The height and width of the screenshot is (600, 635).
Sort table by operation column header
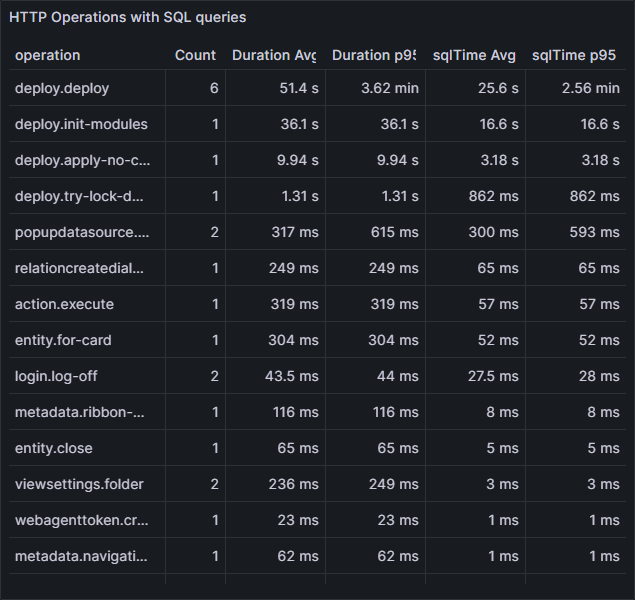coord(48,55)
